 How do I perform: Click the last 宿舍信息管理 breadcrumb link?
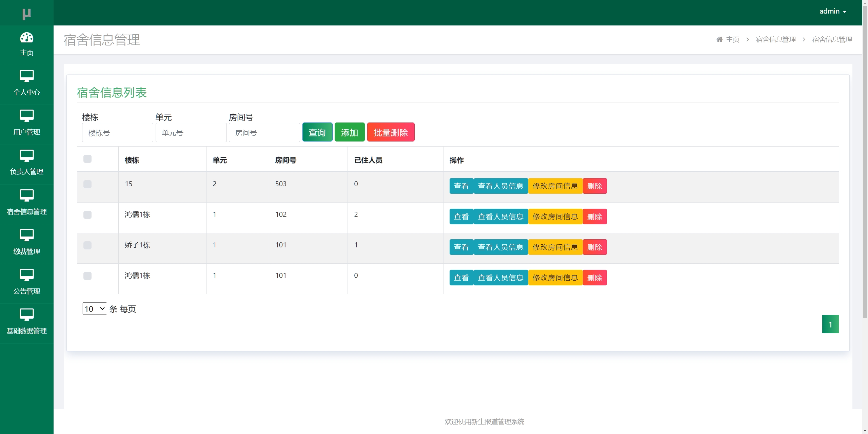[x=832, y=39]
